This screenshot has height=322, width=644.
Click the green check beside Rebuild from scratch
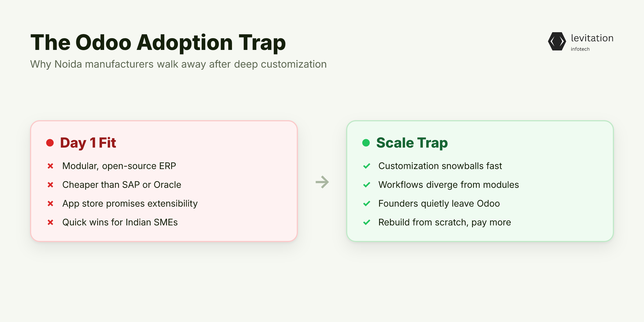(367, 222)
